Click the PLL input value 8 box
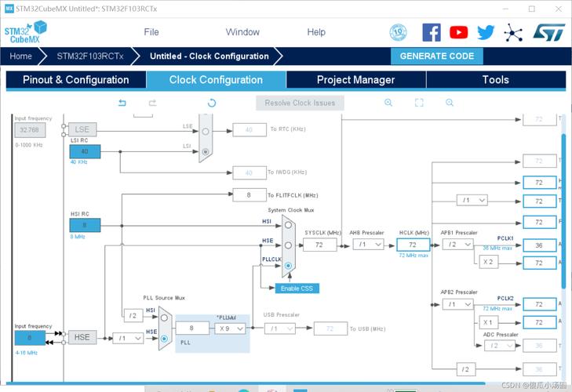572x392 pixels. coord(192,328)
